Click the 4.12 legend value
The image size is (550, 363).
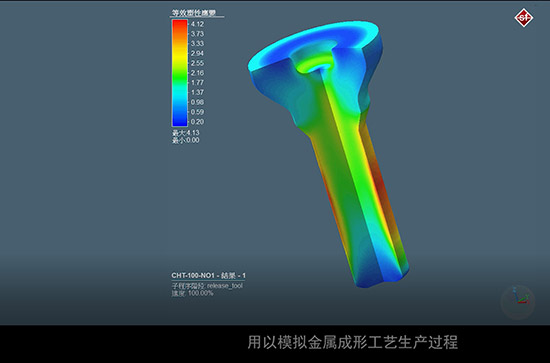click(x=197, y=24)
